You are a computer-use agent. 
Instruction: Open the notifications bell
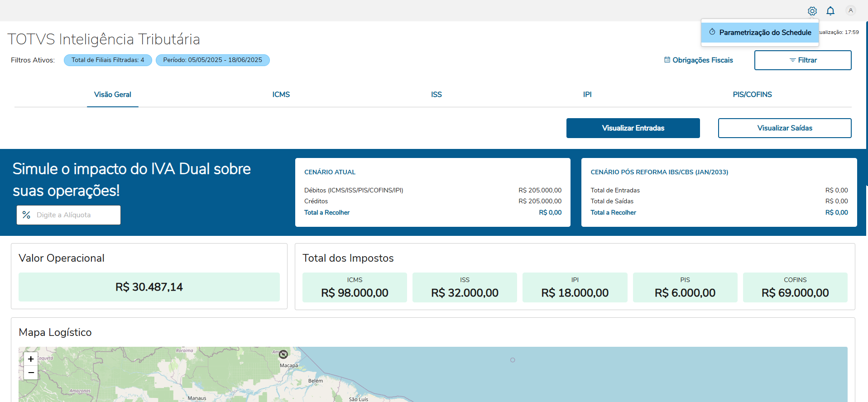click(830, 11)
